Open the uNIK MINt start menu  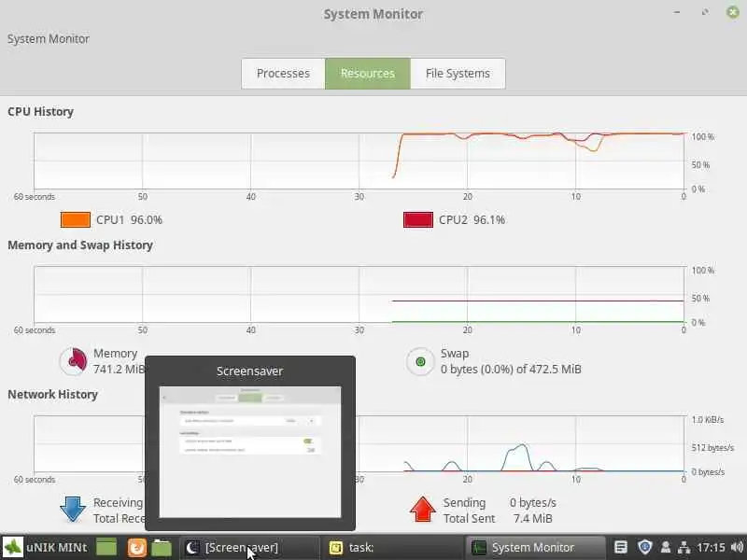(45, 548)
